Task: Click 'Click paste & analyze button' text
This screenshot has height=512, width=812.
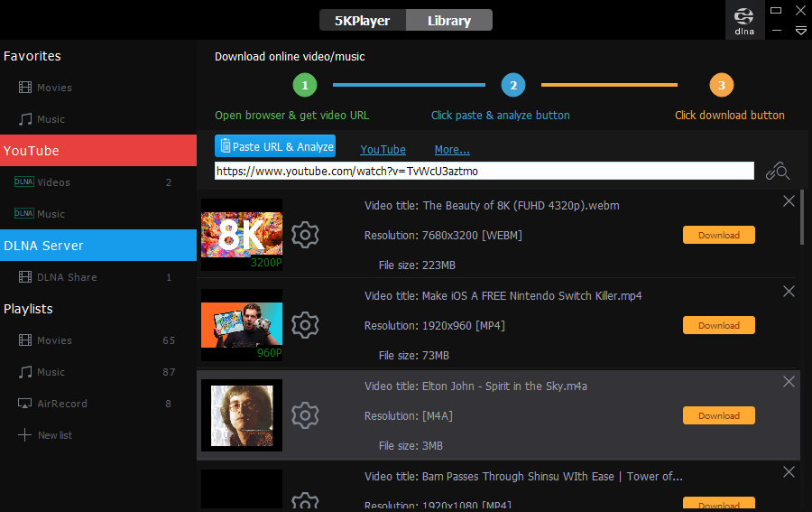Action: click(500, 116)
